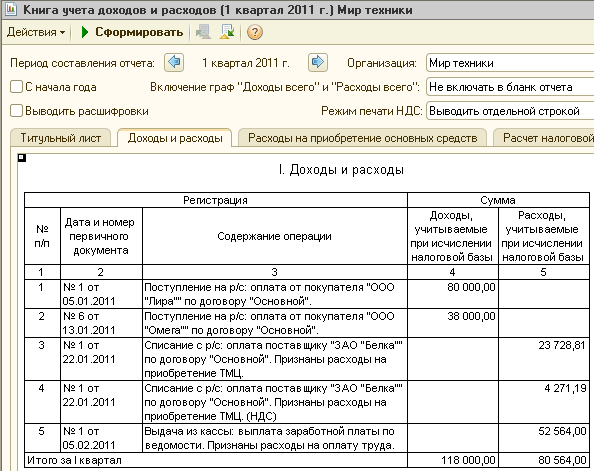Switch to the Титульный лист tab
The image size is (594, 471).
click(x=61, y=138)
